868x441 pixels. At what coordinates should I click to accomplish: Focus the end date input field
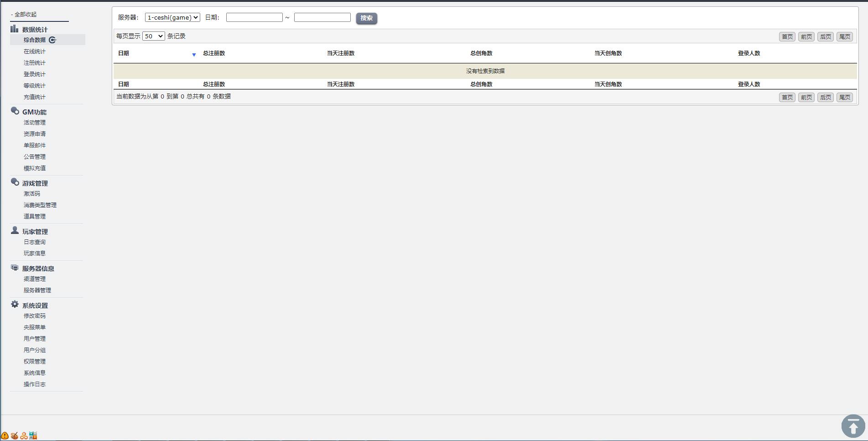[322, 17]
